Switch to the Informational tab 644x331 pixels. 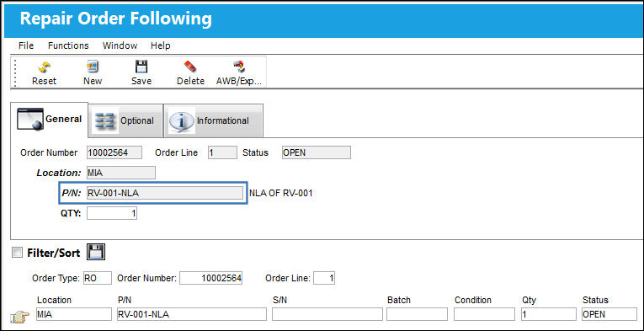213,120
